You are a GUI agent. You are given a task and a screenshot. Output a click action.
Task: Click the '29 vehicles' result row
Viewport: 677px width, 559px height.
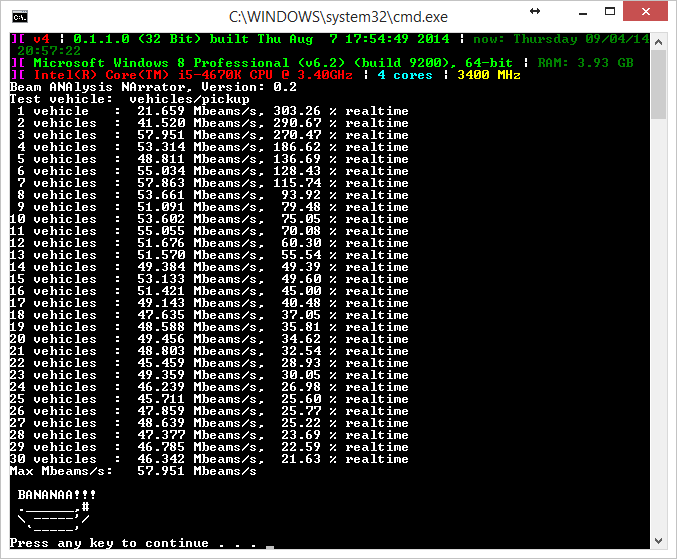209,447
